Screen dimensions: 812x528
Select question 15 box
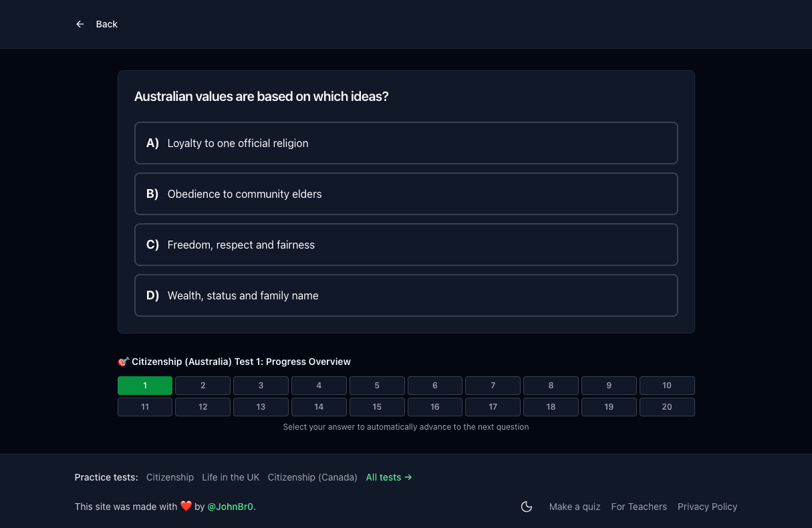click(377, 407)
